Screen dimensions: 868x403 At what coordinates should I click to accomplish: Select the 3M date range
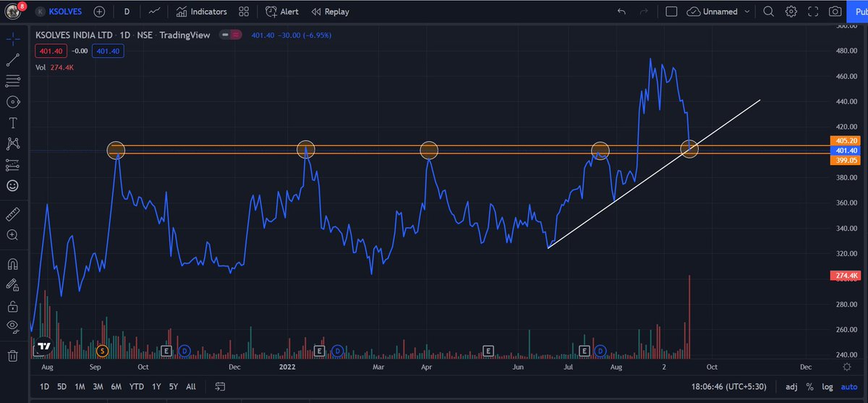(x=98, y=387)
